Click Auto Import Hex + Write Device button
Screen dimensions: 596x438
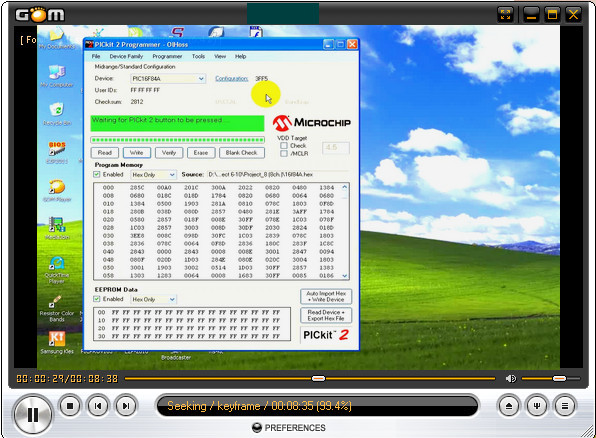pos(326,297)
